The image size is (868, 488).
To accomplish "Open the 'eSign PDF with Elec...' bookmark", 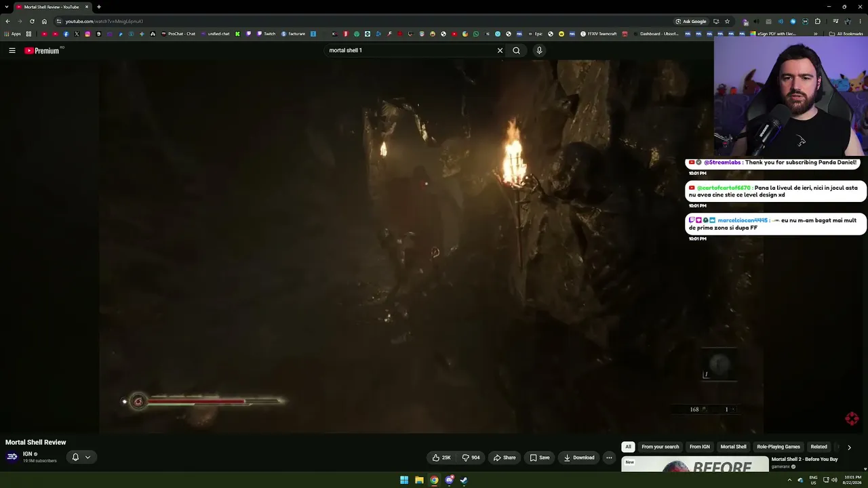I will [x=773, y=34].
